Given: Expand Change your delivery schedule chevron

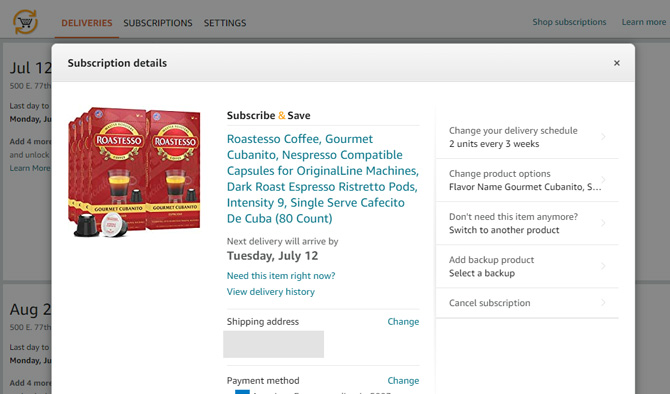Looking at the screenshot, I should point(603,137).
